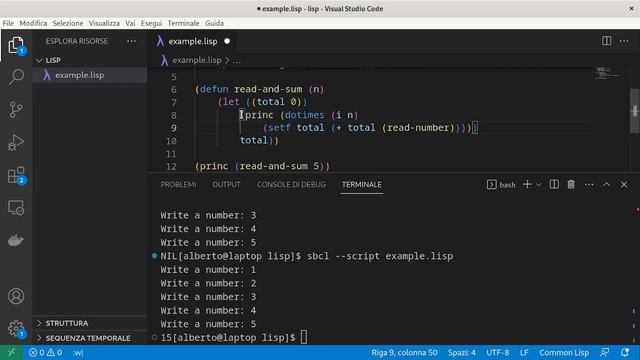The image size is (640, 360).
Task: Open the remote window indicator in status bar
Action: point(11,353)
